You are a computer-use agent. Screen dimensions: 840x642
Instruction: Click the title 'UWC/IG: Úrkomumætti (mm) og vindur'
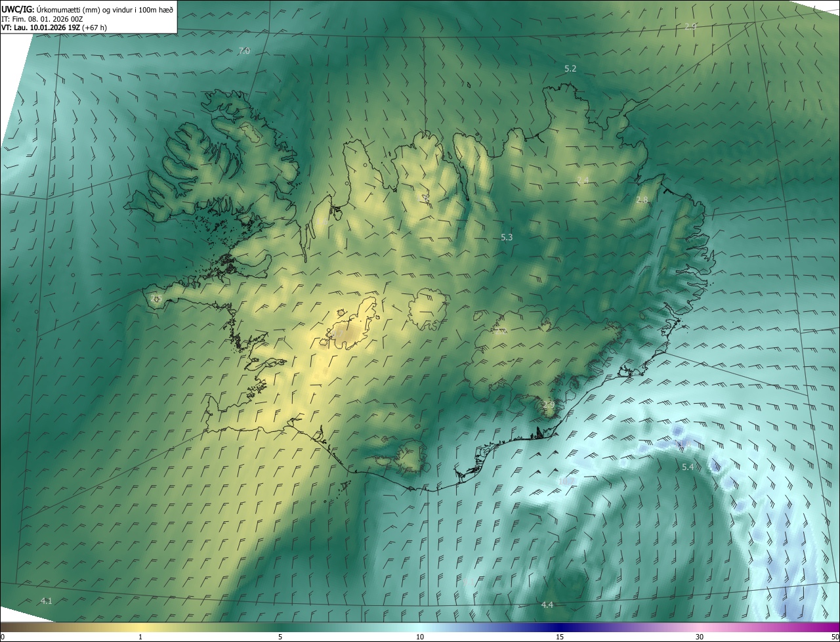click(87, 9)
